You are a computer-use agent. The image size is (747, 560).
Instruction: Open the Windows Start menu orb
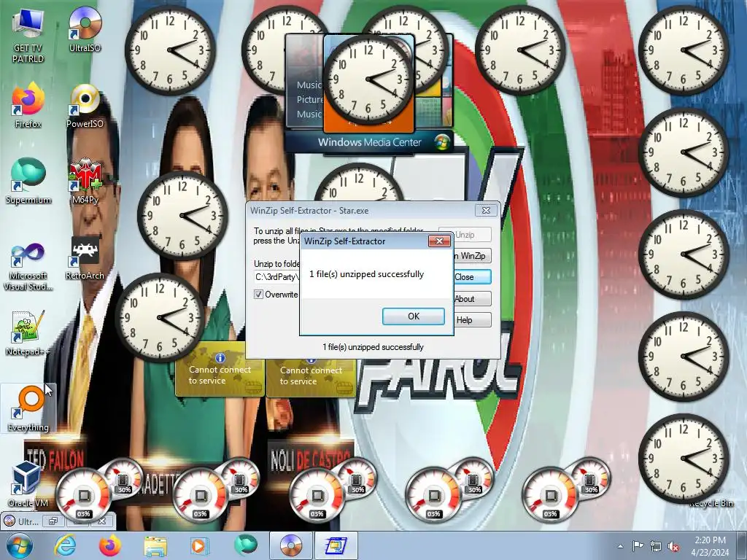[19, 545]
